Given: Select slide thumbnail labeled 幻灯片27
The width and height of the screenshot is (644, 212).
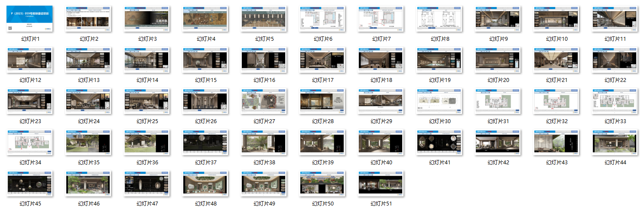Looking at the screenshot, I should click(264, 101).
